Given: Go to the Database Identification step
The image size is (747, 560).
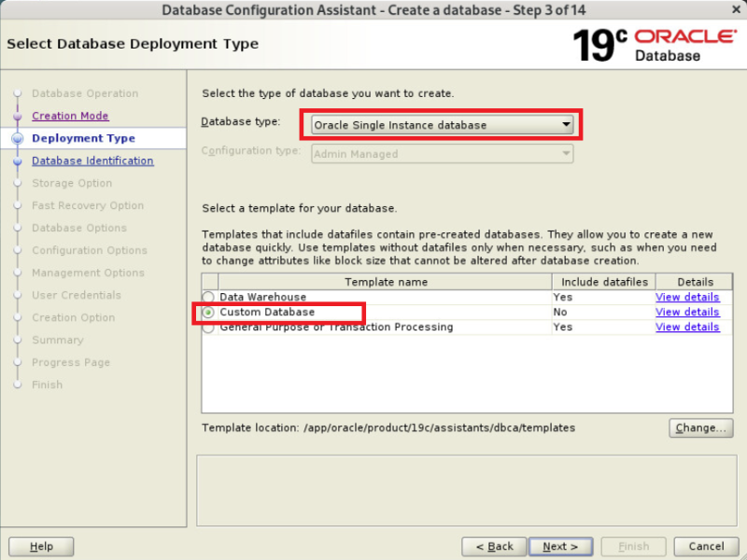Looking at the screenshot, I should pos(92,161).
